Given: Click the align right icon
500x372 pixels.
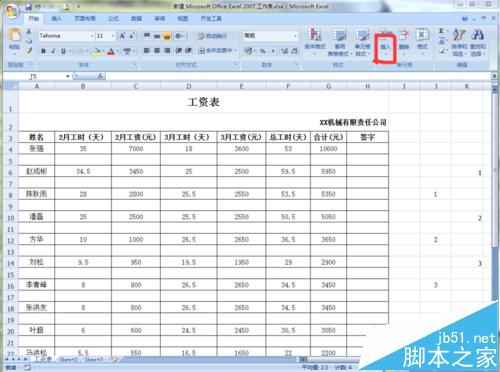Looking at the screenshot, I should [x=167, y=50].
